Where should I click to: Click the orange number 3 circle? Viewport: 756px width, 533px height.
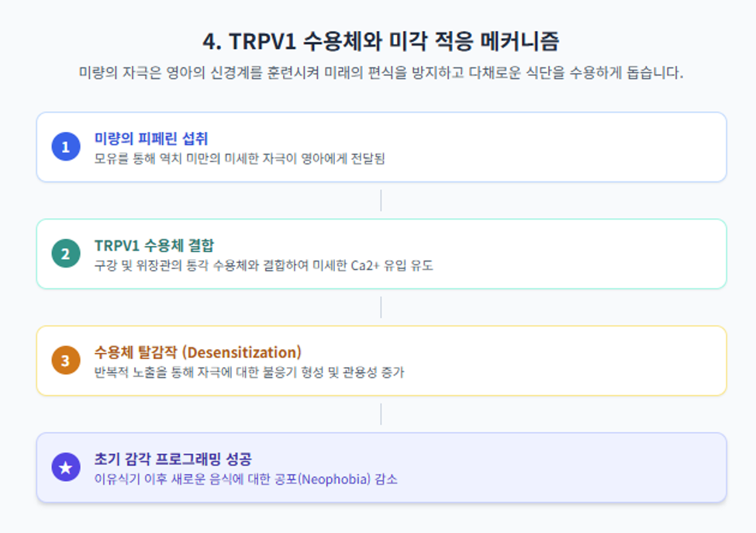coord(66,360)
